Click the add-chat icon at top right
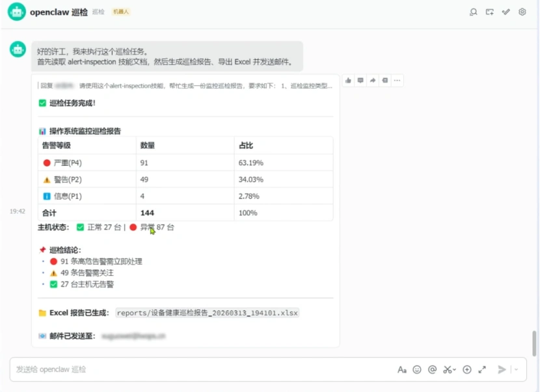The width and height of the screenshot is (540, 392). tap(489, 12)
